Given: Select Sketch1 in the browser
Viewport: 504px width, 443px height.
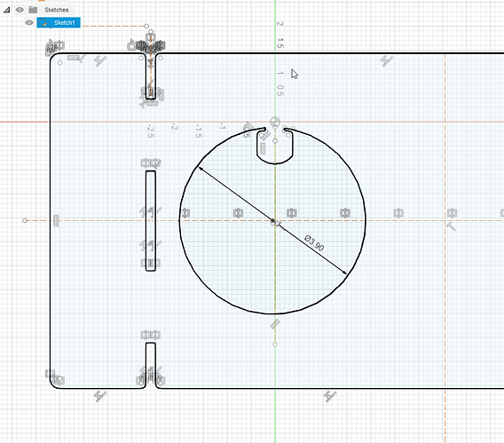Looking at the screenshot, I should tap(59, 22).
